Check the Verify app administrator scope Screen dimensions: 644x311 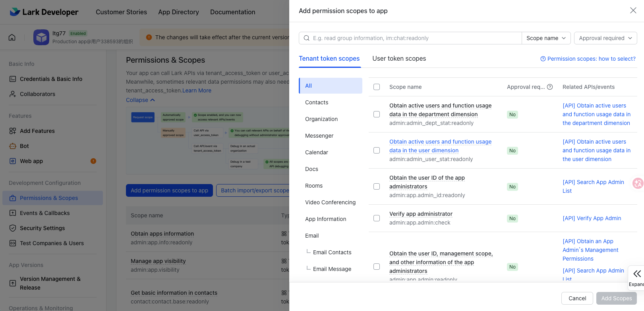point(377,218)
